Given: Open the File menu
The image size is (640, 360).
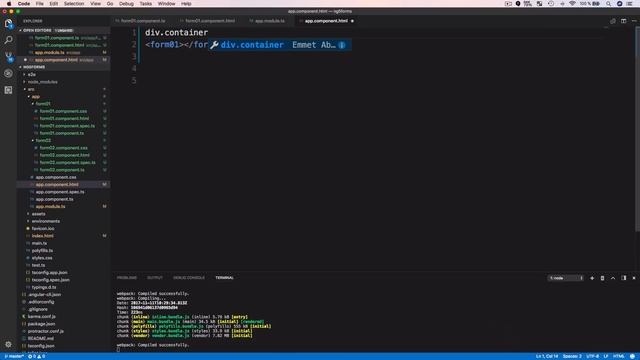Looking at the screenshot, I should [x=40, y=4].
